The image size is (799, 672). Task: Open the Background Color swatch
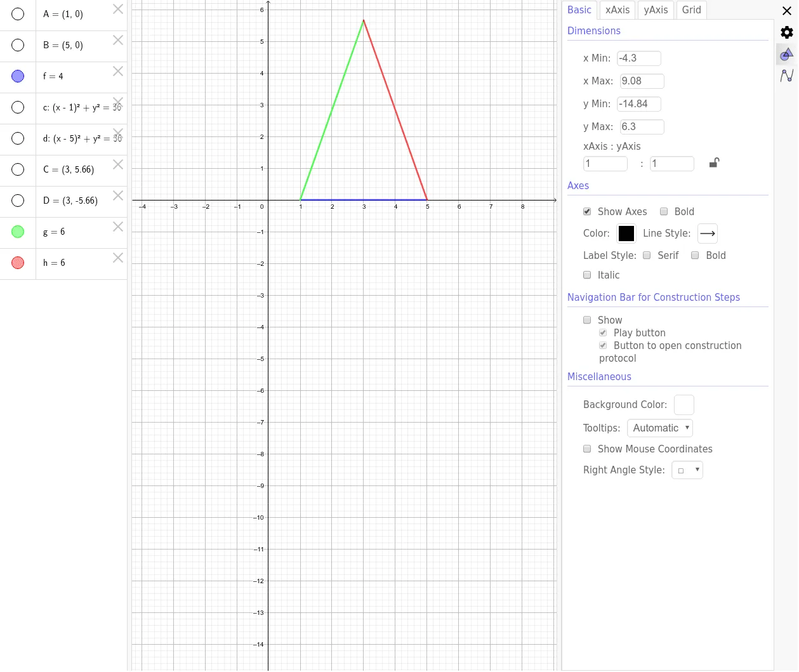tap(684, 405)
